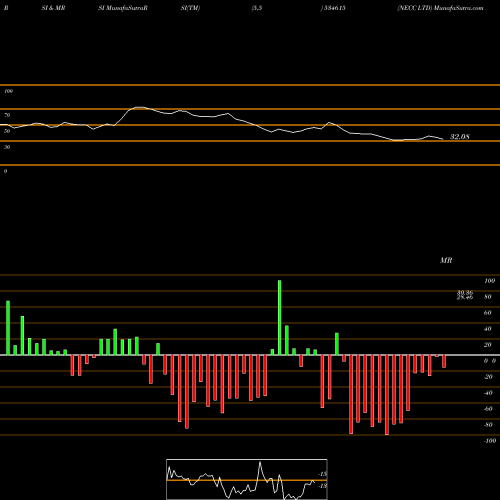Click the RSI axis '70' level label

tap(7, 115)
